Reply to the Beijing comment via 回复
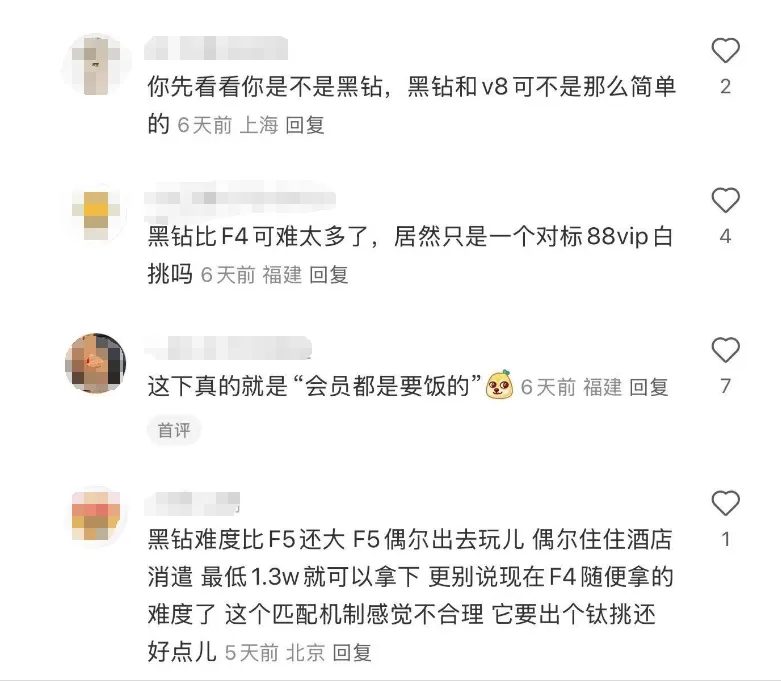The image size is (781, 681). pos(352,652)
